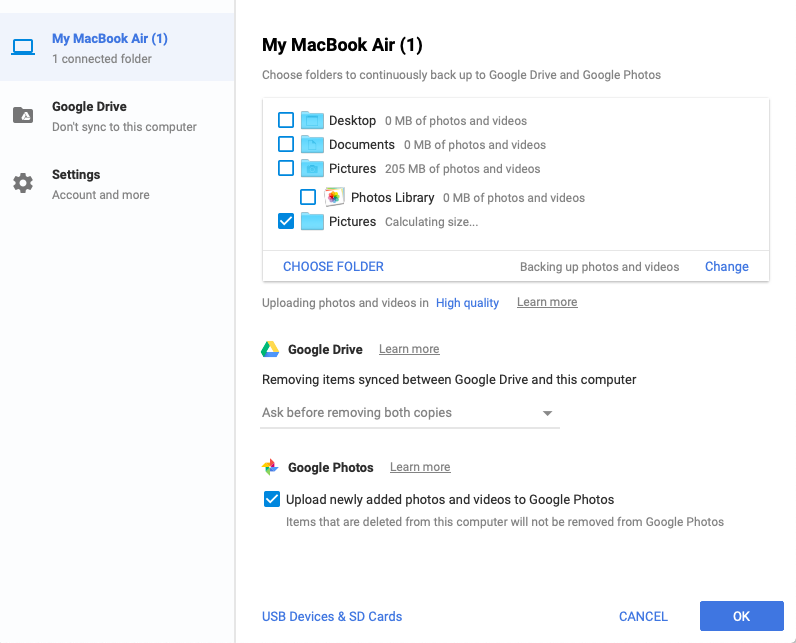The image size is (796, 643).
Task: Enable the Desktop folder checkbox
Action: click(x=286, y=120)
